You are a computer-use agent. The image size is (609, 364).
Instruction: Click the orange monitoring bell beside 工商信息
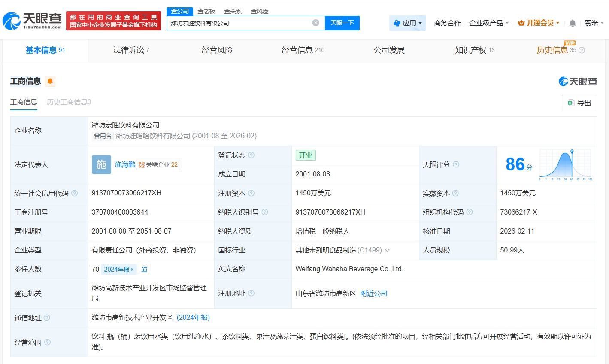point(50,81)
